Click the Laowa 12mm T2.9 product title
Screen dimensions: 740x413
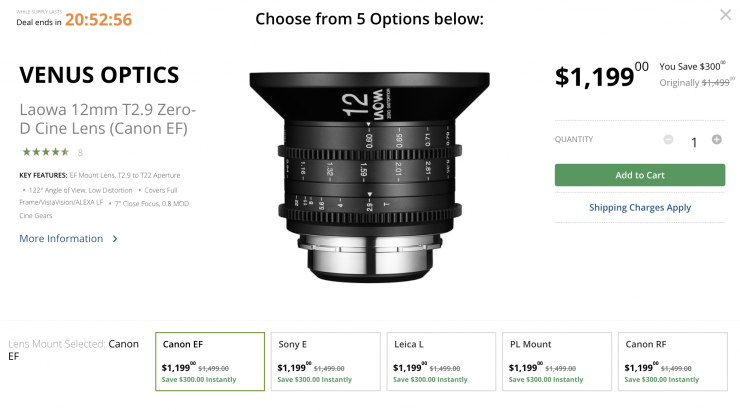(x=108, y=119)
